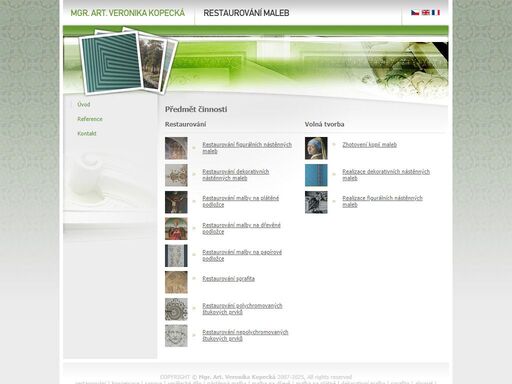Viewport: 512px width, 384px height.
Task: Open Restaurování sgrafita link
Action: (x=228, y=279)
